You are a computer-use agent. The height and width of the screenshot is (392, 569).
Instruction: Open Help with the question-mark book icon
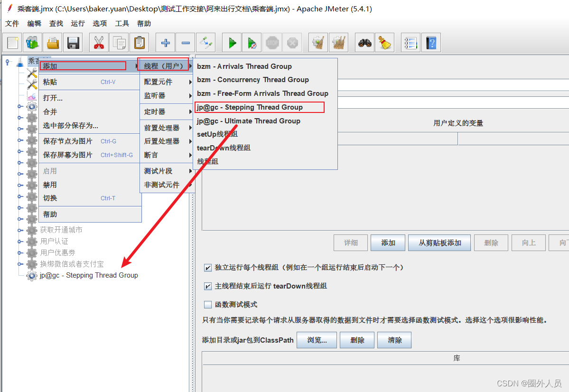431,43
